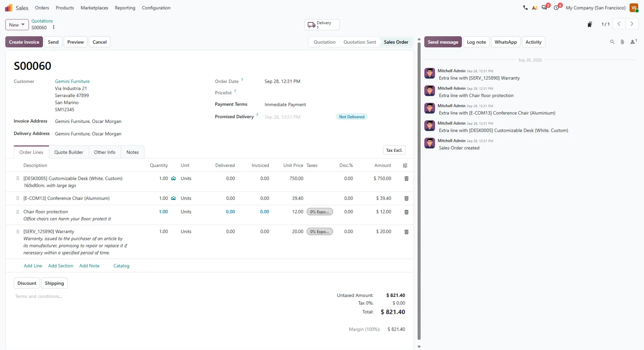
Task: Open the conversations messages icon
Action: tap(545, 8)
